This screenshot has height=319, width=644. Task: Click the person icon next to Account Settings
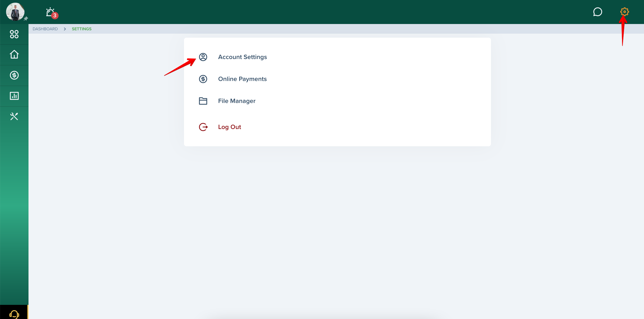tap(203, 57)
